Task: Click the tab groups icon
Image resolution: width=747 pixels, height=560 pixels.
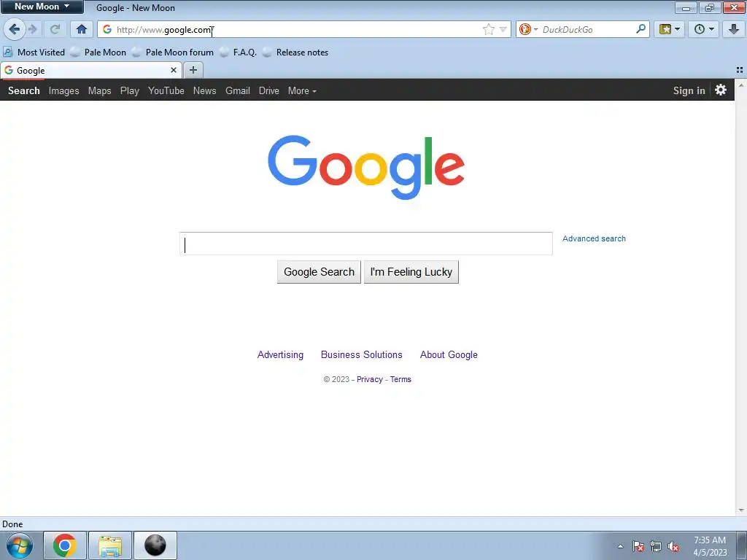Action: click(x=740, y=70)
